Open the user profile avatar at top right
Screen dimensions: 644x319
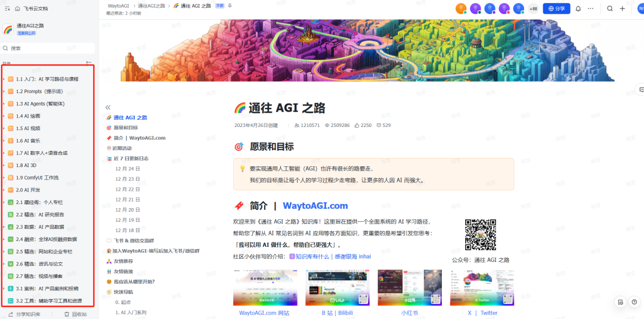tap(640, 8)
